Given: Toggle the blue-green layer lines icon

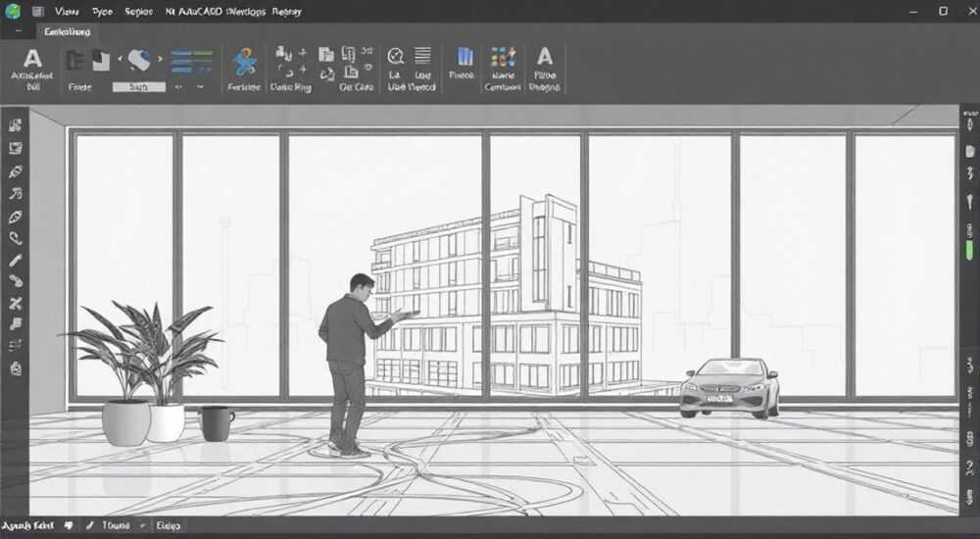Looking at the screenshot, I should (191, 63).
